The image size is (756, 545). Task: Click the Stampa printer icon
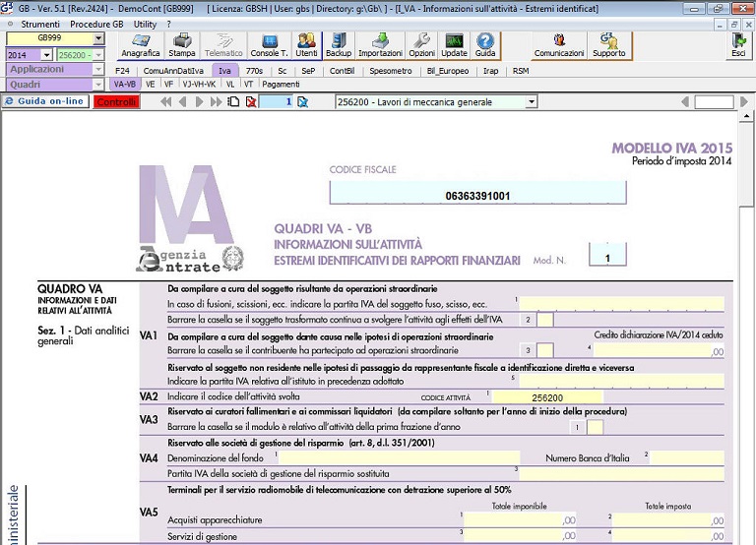pos(182,46)
